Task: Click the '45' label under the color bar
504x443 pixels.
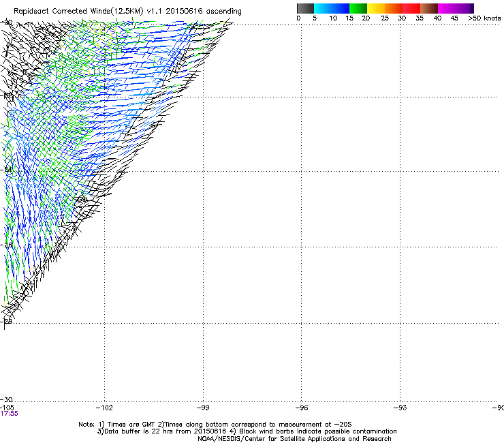Action: 454,18
